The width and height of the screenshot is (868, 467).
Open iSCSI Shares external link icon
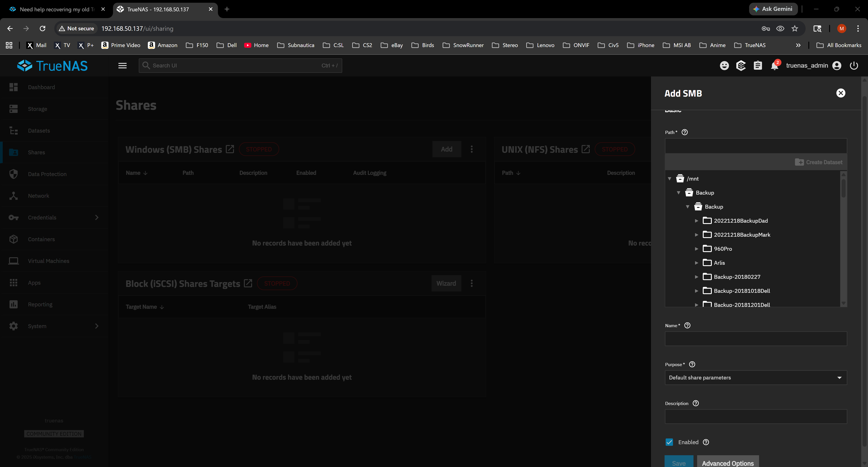click(248, 283)
